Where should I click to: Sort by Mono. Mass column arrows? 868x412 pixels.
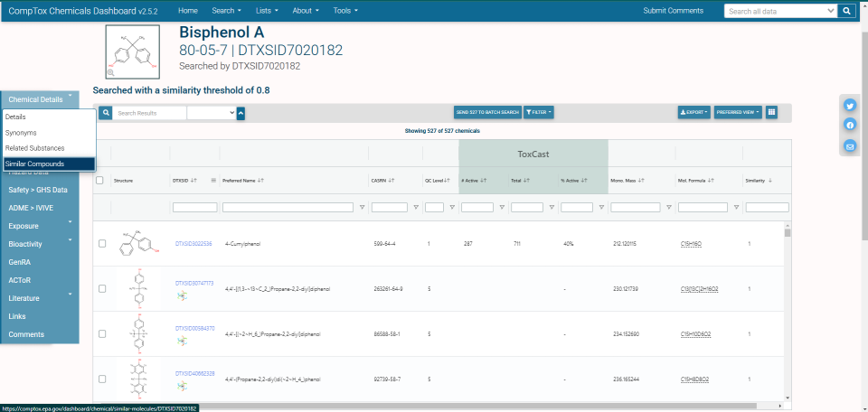(643, 181)
